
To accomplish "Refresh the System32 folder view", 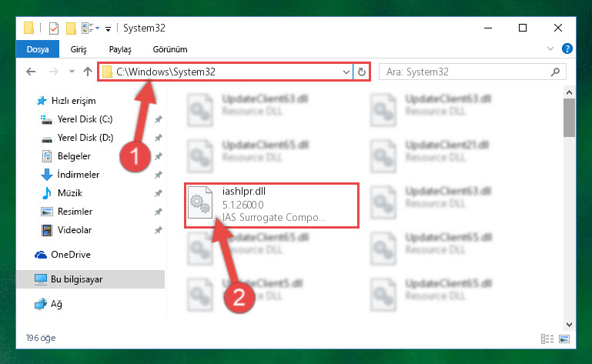I will (x=362, y=72).
